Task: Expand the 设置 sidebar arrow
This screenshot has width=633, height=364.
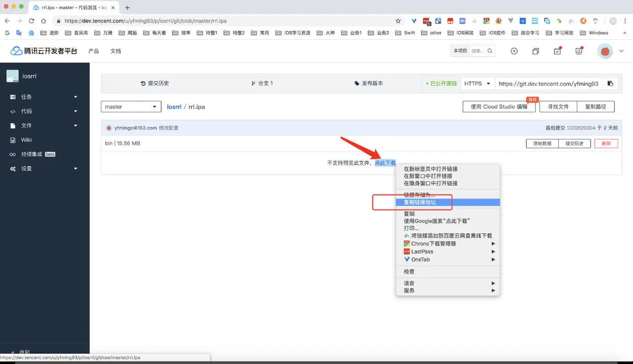Action: pyautogui.click(x=76, y=168)
